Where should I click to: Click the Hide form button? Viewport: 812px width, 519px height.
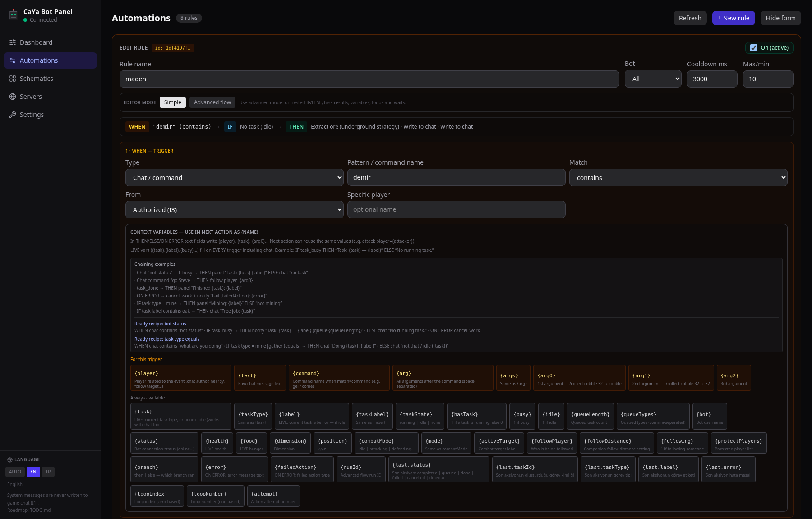[x=781, y=18]
